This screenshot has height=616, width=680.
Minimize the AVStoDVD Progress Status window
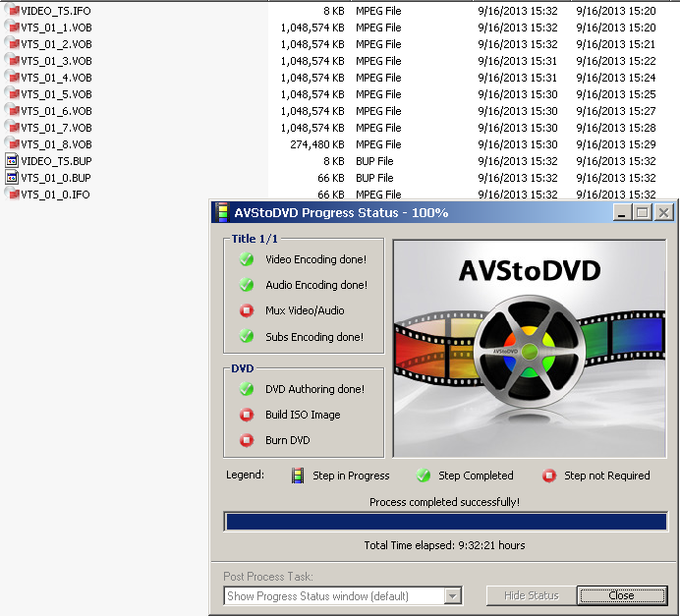click(622, 212)
